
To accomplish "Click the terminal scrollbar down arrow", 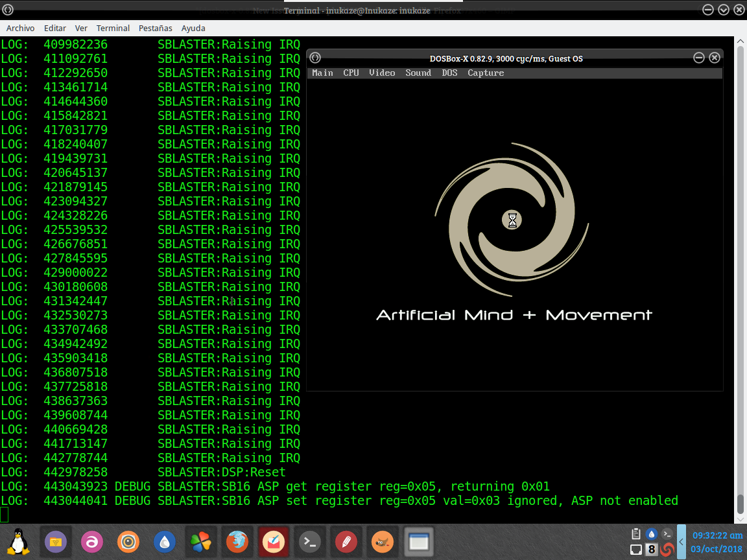I will click(741, 519).
